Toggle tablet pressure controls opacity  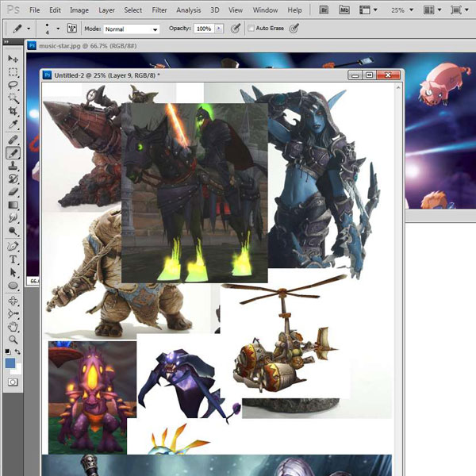(236, 29)
